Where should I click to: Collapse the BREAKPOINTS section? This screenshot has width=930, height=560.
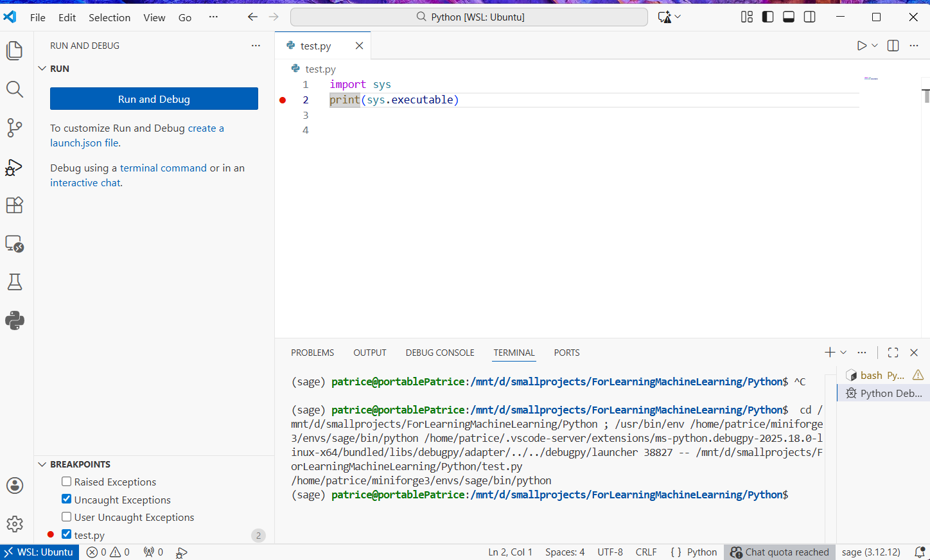[x=42, y=464]
